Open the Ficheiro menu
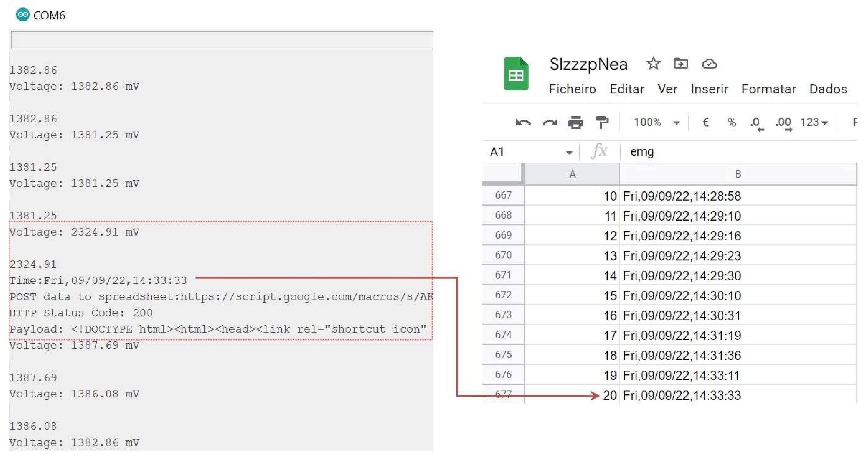The image size is (868, 461). [x=572, y=89]
